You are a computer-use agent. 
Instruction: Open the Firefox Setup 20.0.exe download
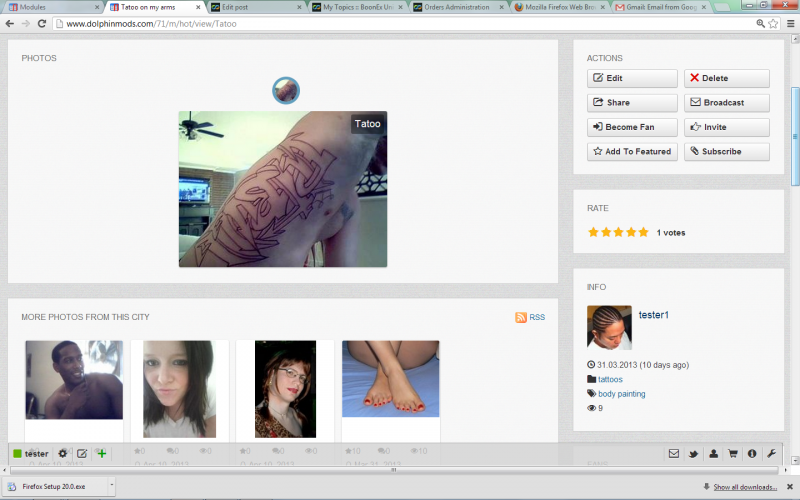point(54,486)
